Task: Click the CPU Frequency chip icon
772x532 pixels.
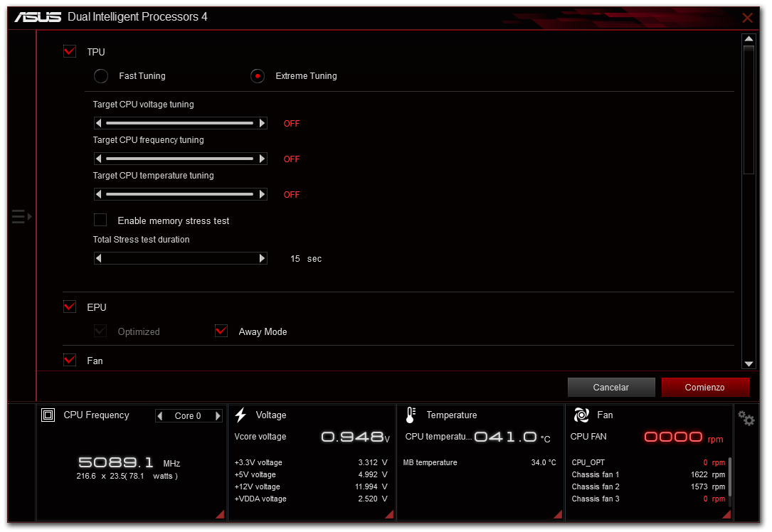Action: [x=48, y=415]
